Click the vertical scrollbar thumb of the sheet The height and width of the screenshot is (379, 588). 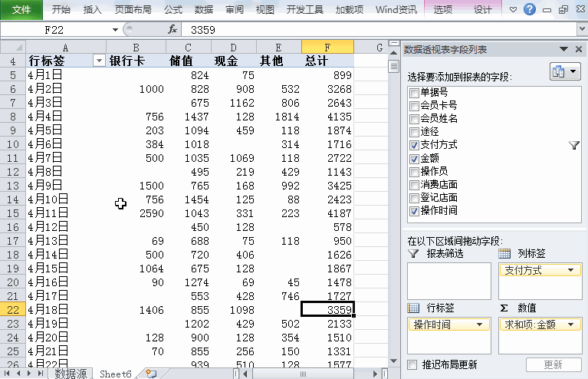coord(393,67)
